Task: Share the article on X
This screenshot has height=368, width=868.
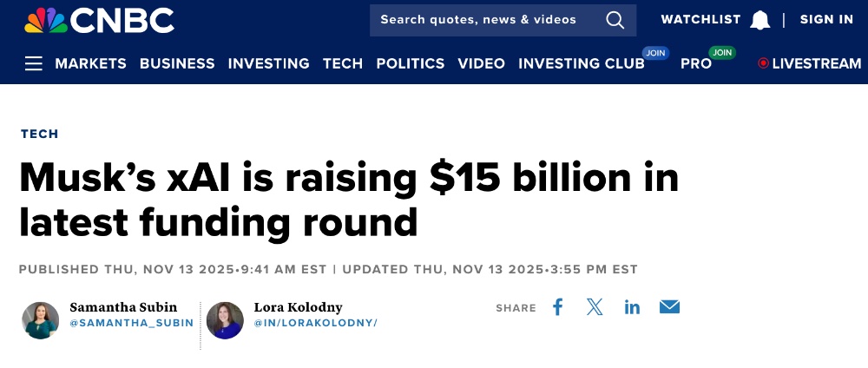Action: tap(595, 307)
